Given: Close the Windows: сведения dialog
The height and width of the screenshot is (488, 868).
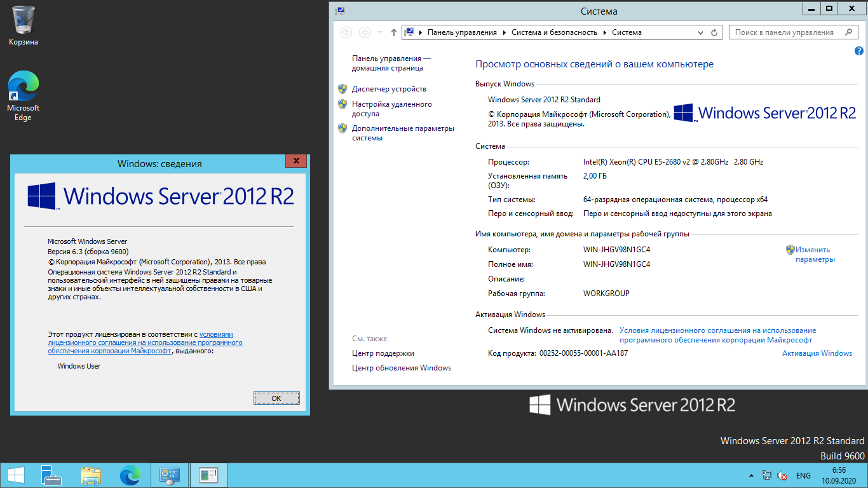Looking at the screenshot, I should point(295,161).
